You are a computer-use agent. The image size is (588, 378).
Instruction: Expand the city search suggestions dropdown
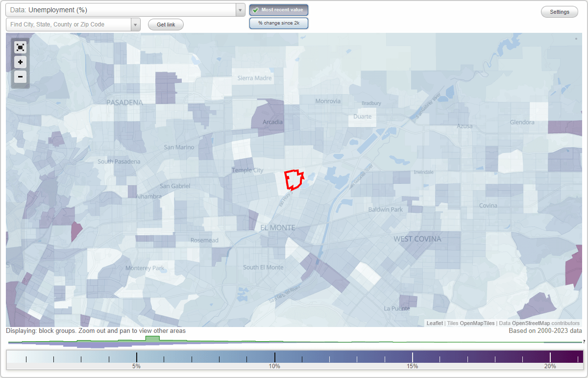(136, 24)
